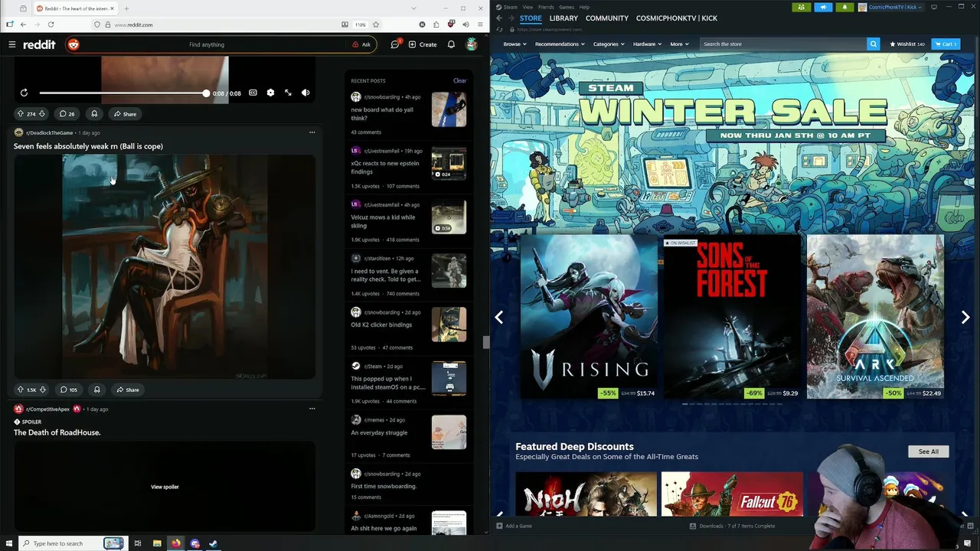Go to next Steam carousel slide
This screenshot has height=551, width=980.
pos(965,317)
